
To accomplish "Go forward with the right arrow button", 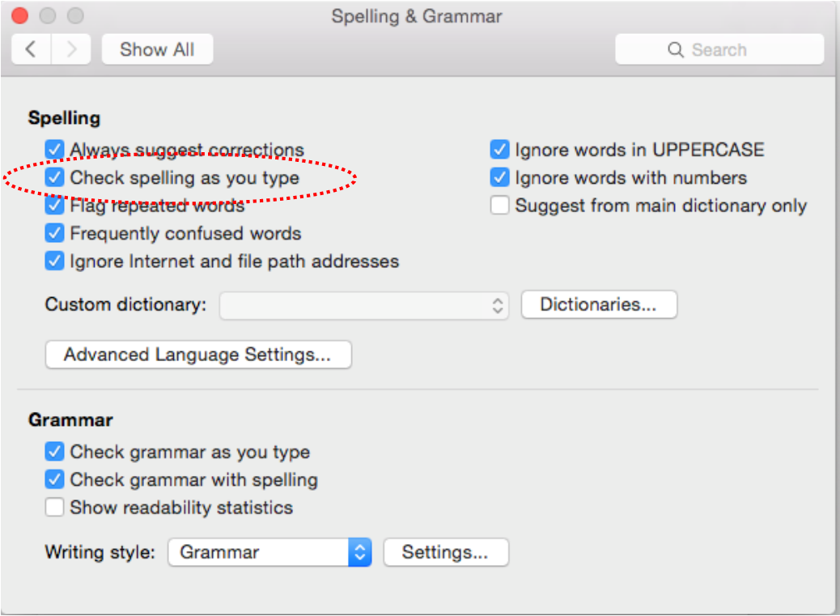I will [x=70, y=49].
